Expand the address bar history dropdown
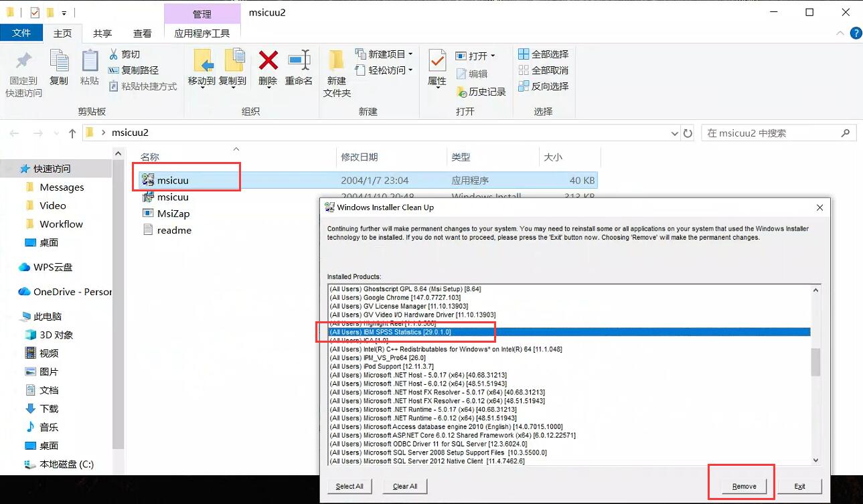Screen dimensions: 863x504 [674, 133]
